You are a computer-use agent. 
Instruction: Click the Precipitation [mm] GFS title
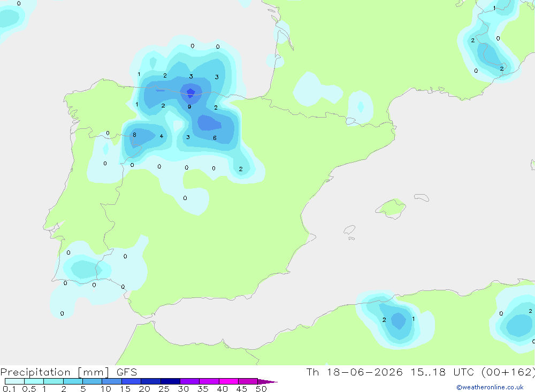(68, 372)
